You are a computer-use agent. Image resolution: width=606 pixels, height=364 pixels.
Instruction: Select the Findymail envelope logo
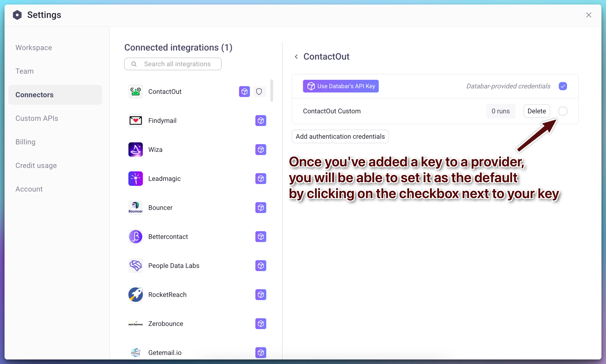click(135, 120)
